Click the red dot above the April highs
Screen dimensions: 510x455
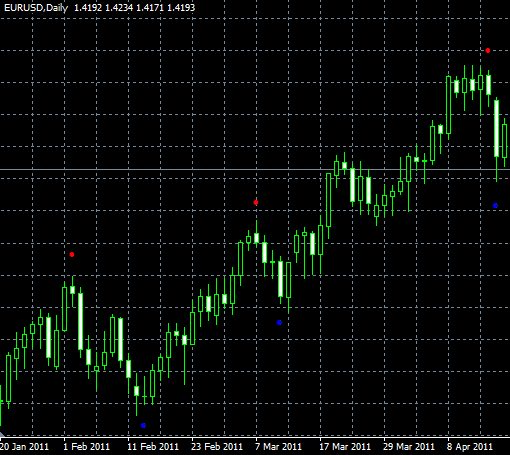coord(488,51)
